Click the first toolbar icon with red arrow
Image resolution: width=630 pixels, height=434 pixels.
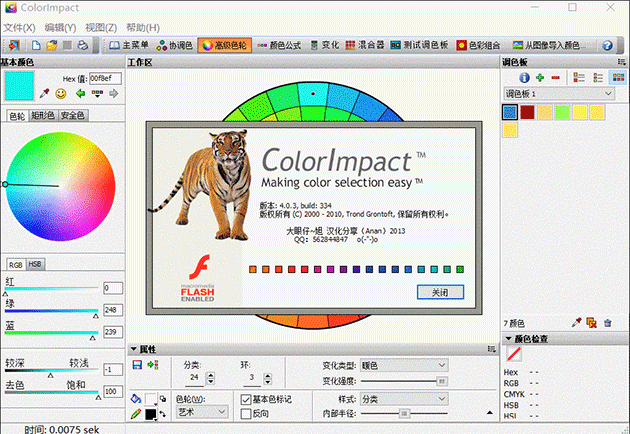(14, 45)
